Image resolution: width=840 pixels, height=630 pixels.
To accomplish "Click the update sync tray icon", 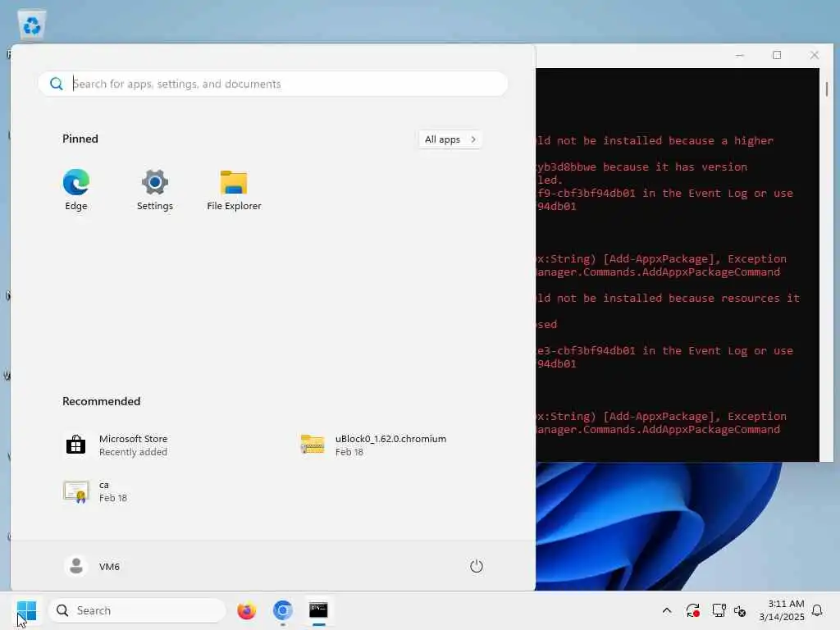I will click(x=692, y=610).
